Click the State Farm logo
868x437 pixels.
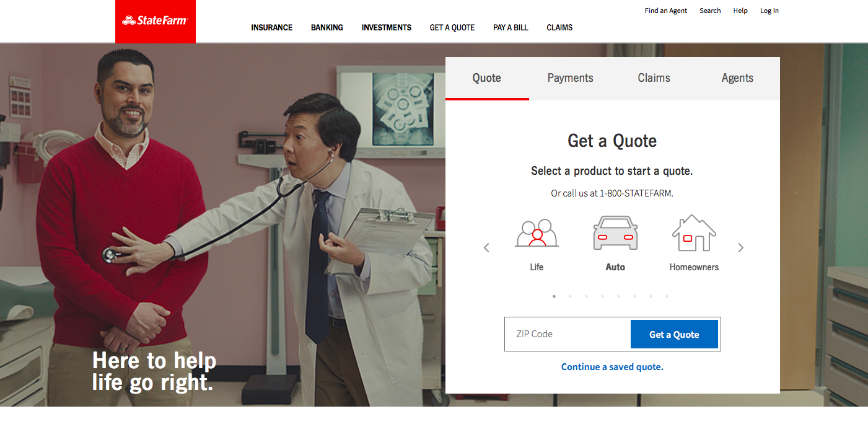tap(155, 20)
